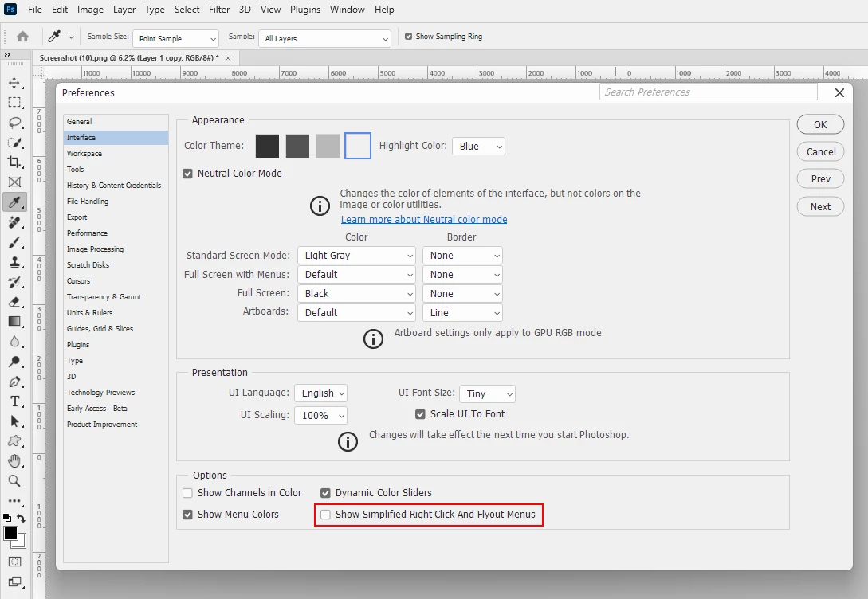Image resolution: width=868 pixels, height=599 pixels.
Task: Select the Lasso tool
Action: tap(14, 123)
